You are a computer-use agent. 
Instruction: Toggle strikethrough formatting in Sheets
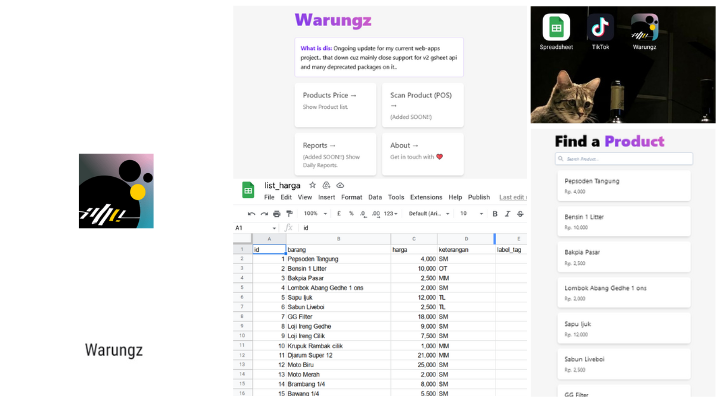(521, 213)
